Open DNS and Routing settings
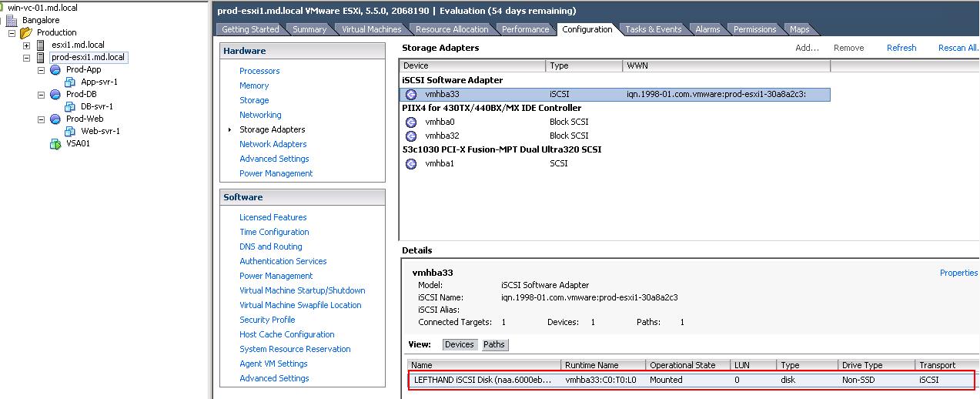This screenshot has width=980, height=399. [x=270, y=246]
